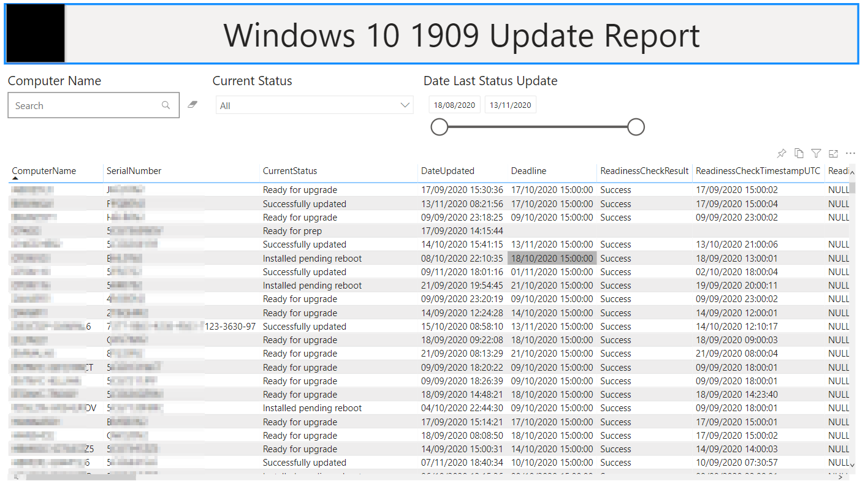Open the start date 18/08/2020 picker
The width and height of the screenshot is (868, 489).
454,105
